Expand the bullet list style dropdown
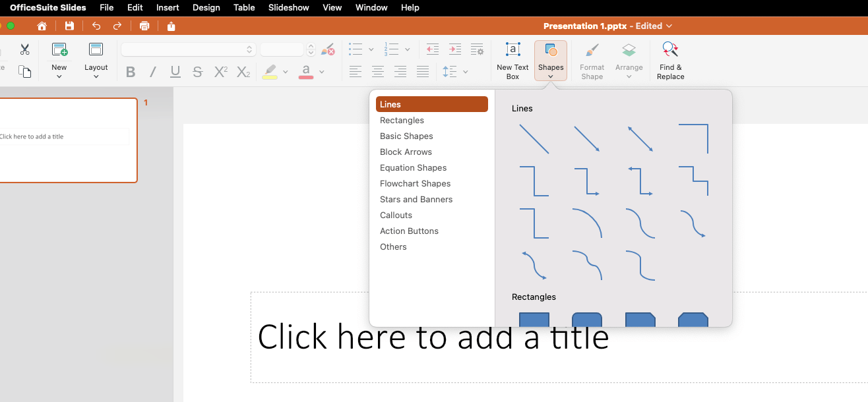The width and height of the screenshot is (868, 402). pyautogui.click(x=369, y=49)
